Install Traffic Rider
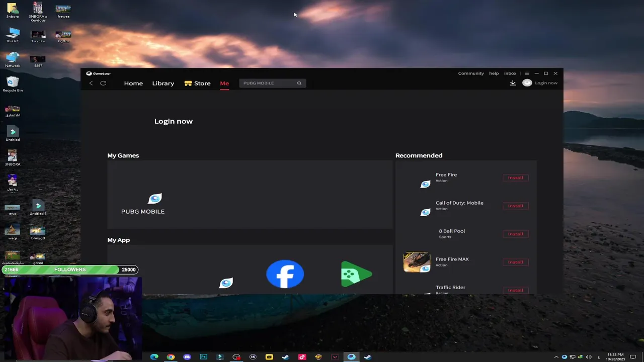Image resolution: width=644 pixels, height=362 pixels. point(516,290)
